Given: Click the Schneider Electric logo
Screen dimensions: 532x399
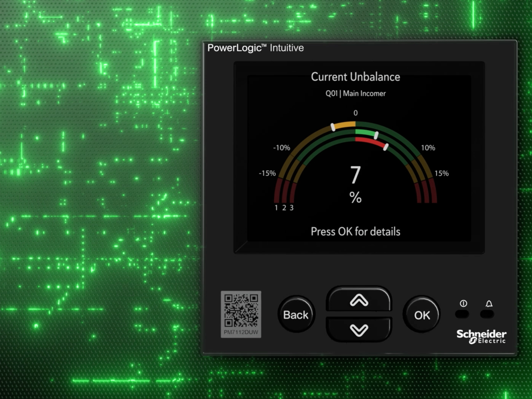Looking at the screenshot, I should coord(481,337).
